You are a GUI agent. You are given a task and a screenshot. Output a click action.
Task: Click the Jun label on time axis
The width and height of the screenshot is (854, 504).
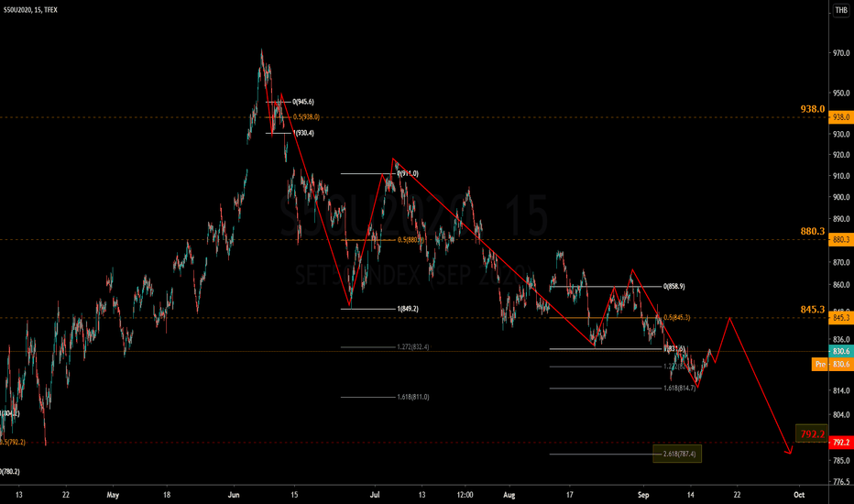[x=234, y=495]
